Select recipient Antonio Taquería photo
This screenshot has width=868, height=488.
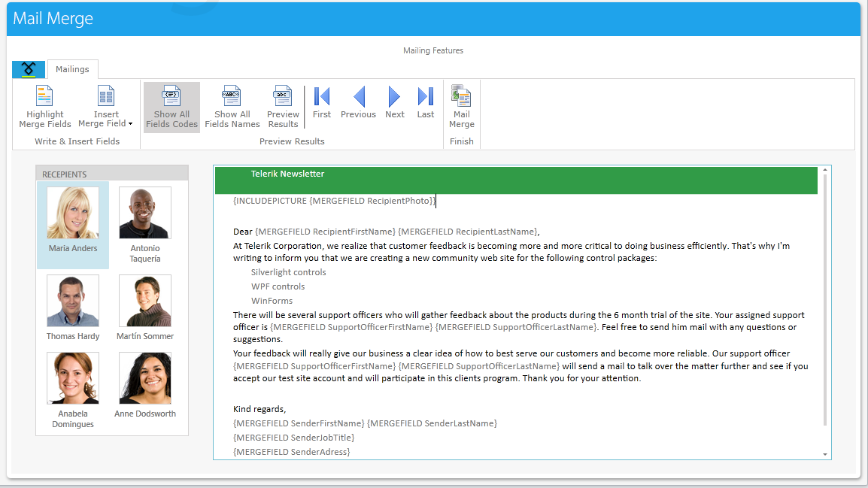tap(145, 213)
